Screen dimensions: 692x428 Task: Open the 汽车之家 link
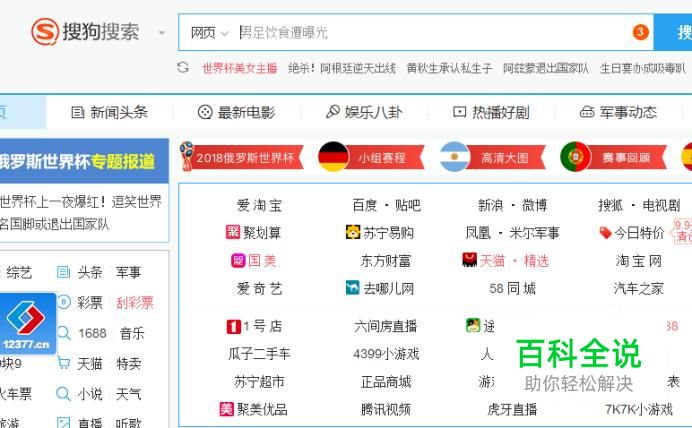click(638, 289)
